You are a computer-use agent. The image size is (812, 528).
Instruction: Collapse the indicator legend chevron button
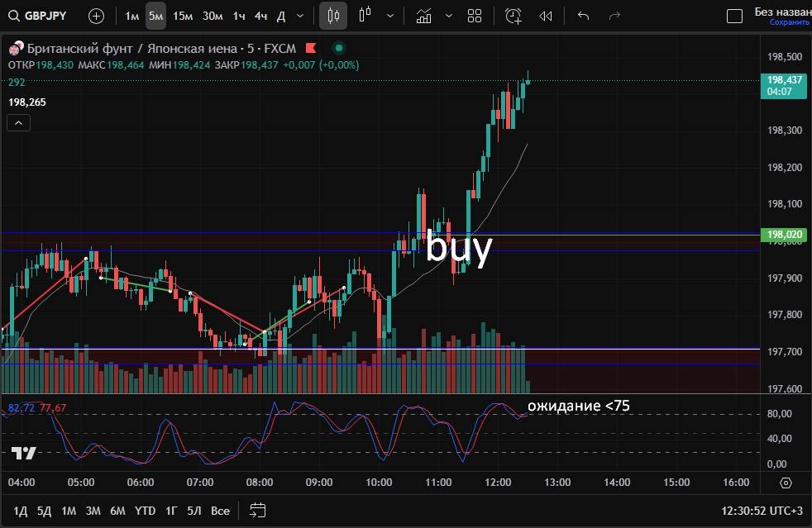click(19, 123)
